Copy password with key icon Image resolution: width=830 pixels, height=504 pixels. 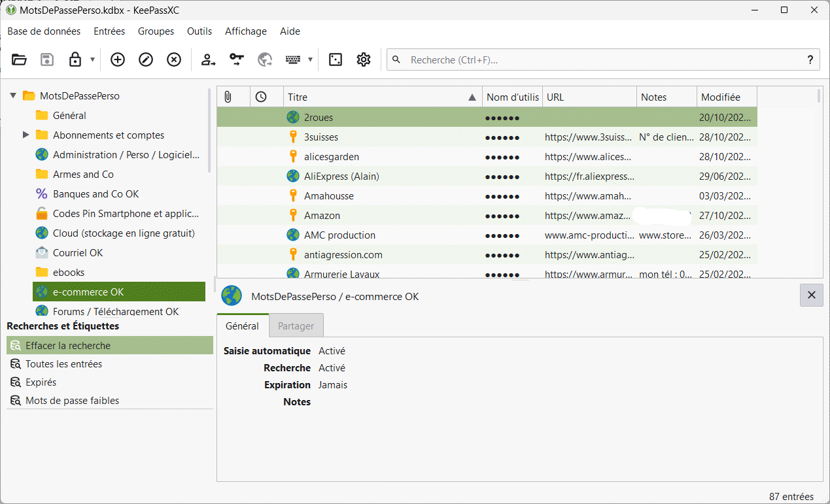tap(237, 60)
